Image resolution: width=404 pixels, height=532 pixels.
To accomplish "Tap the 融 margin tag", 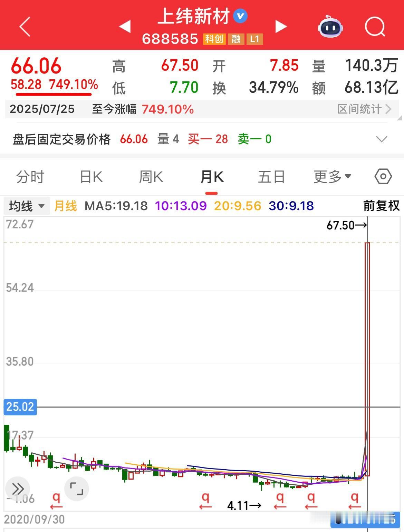I will 236,39.
